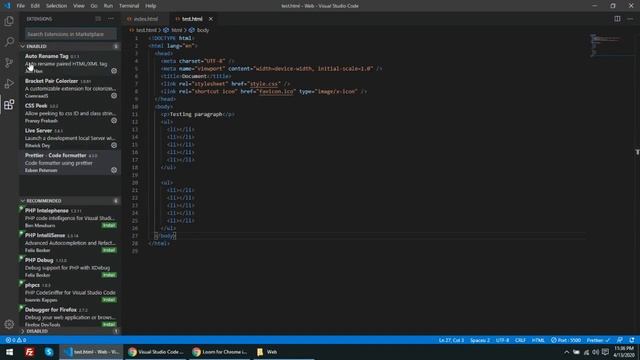Expand the Disabled extensions section
The height and width of the screenshot is (360, 640).
(x=70, y=331)
